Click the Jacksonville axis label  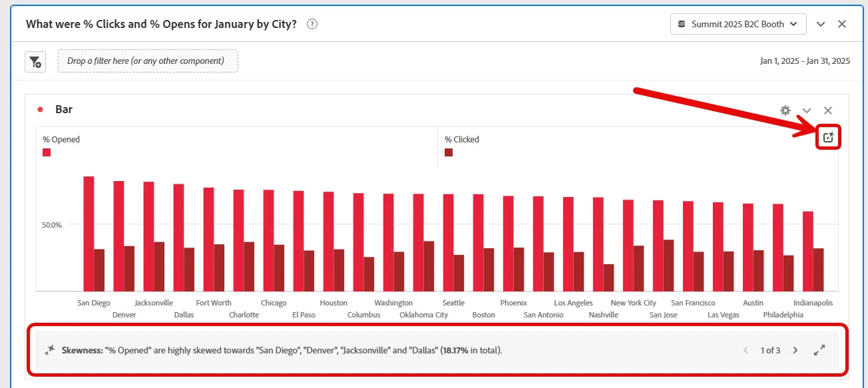pos(154,303)
